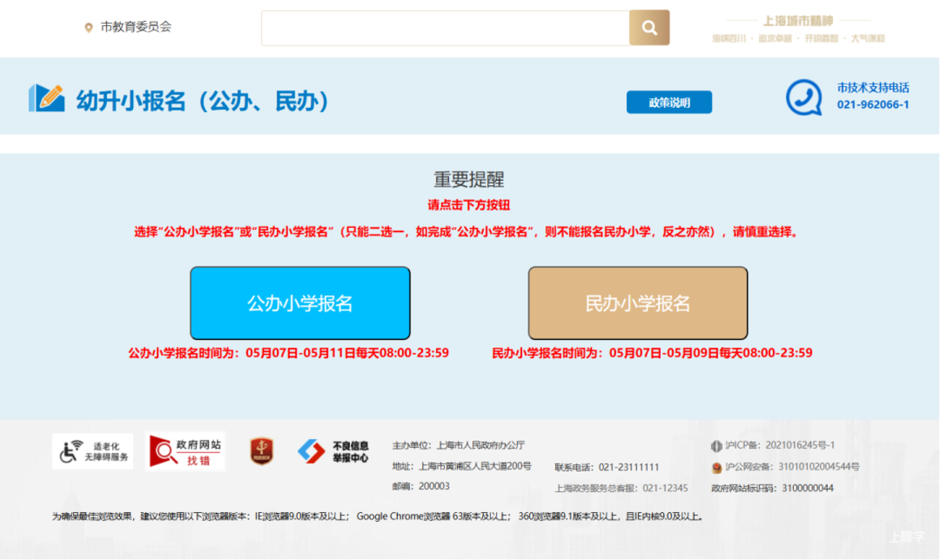This screenshot has width=940, height=560.
Task: Choose 公办小学报名 blue button
Action: point(300,304)
